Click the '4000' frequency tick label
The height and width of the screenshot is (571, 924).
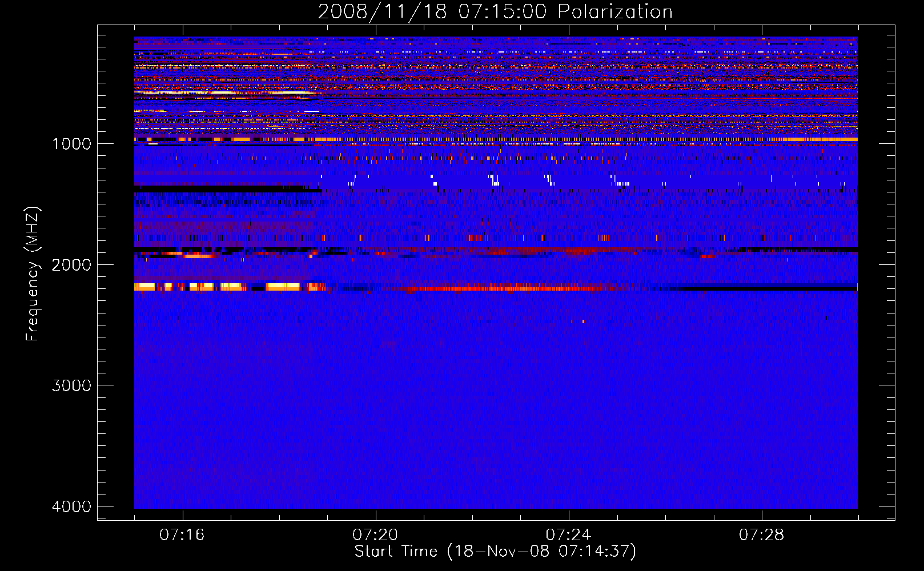click(71, 506)
